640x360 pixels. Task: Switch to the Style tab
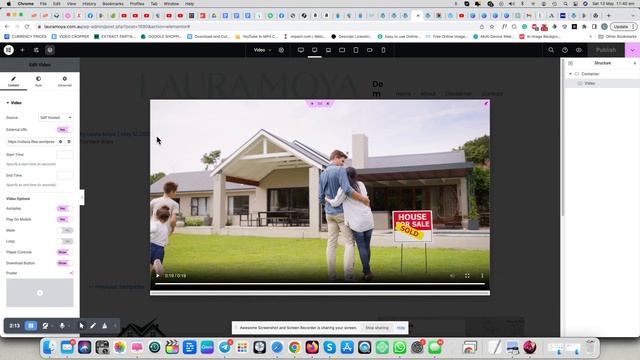[38, 81]
